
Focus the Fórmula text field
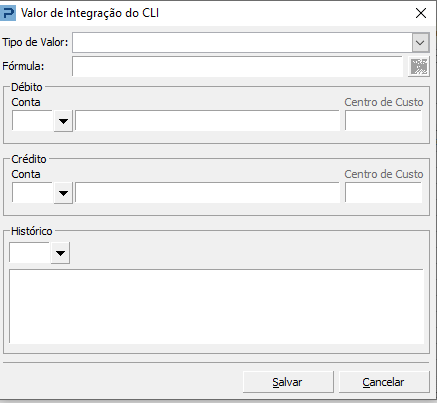coord(237,66)
